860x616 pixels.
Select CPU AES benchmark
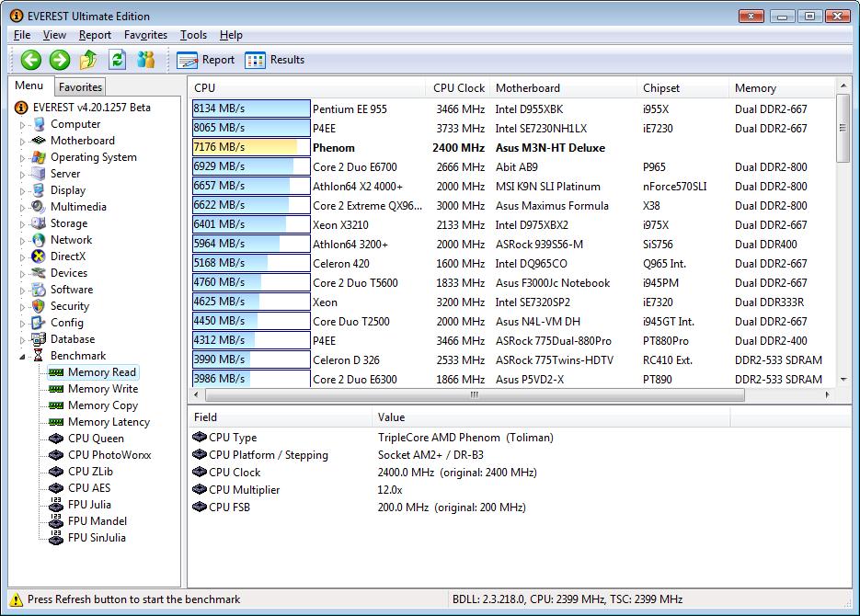(89, 488)
